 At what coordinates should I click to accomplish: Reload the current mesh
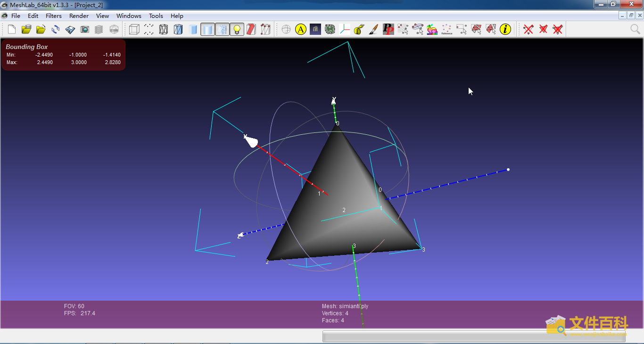coord(56,30)
